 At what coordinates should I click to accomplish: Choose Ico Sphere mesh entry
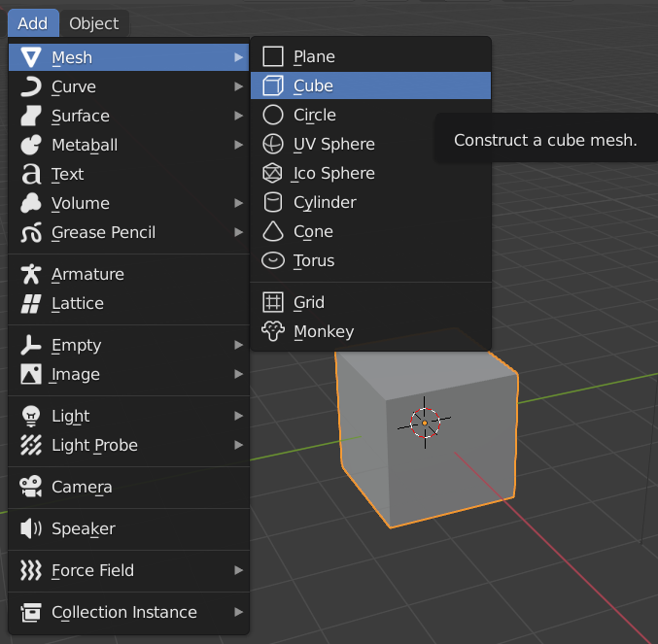pos(370,173)
